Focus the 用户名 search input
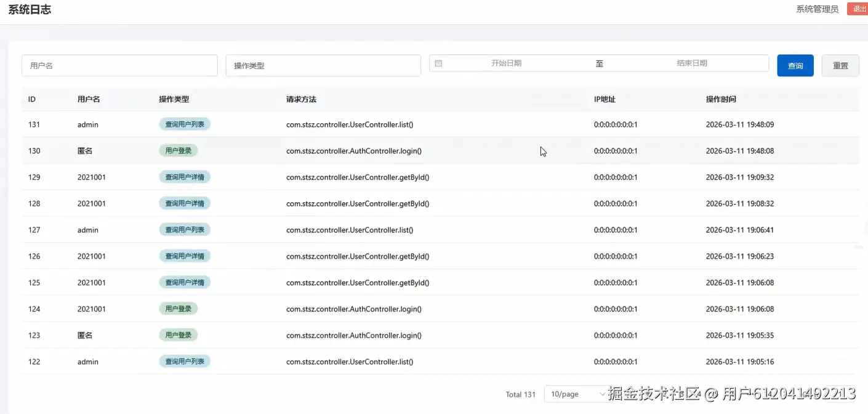 tap(119, 65)
